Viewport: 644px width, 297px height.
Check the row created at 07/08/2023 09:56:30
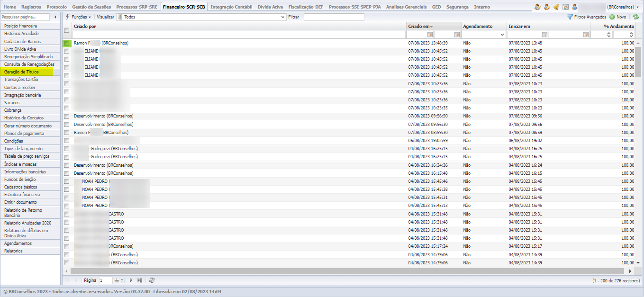click(x=67, y=124)
